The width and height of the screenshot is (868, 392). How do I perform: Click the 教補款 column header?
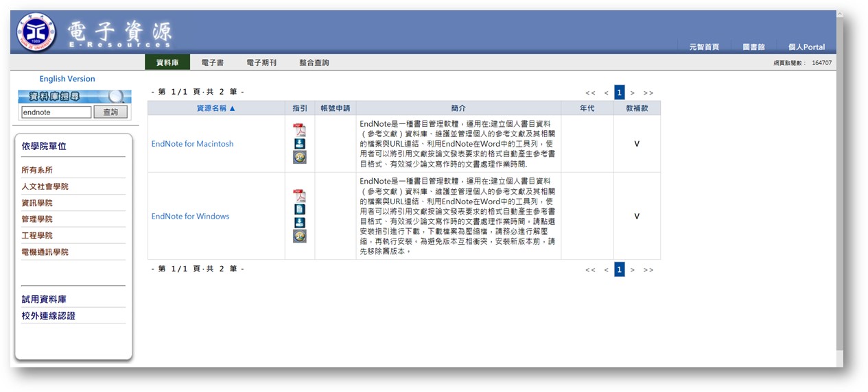tap(637, 108)
